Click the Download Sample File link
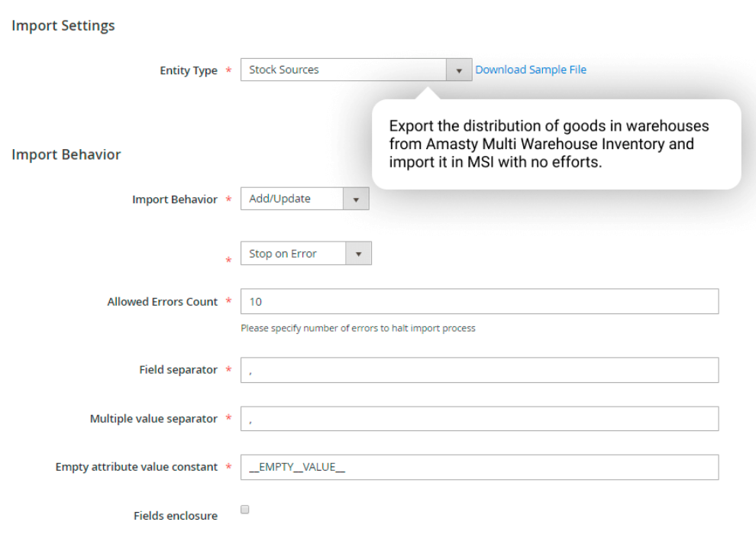Image resolution: width=756 pixels, height=535 pixels. click(531, 70)
